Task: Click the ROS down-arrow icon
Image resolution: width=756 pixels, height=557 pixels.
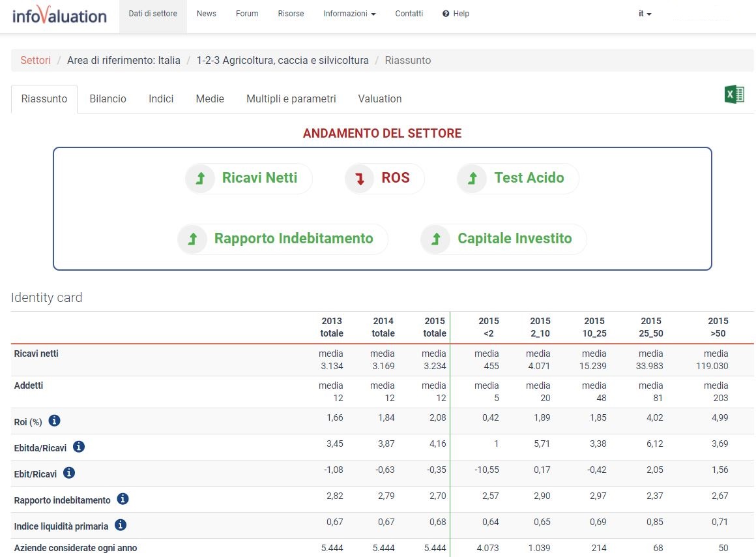Action: point(360,179)
